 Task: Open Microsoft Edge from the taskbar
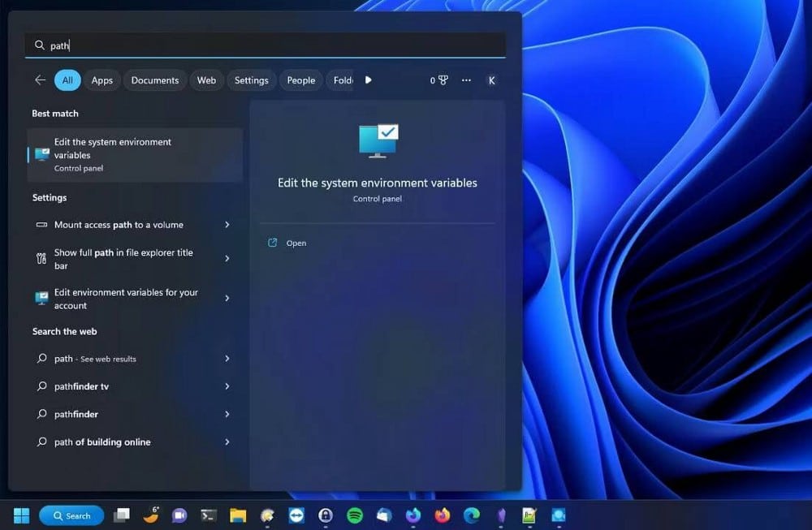[471, 515]
